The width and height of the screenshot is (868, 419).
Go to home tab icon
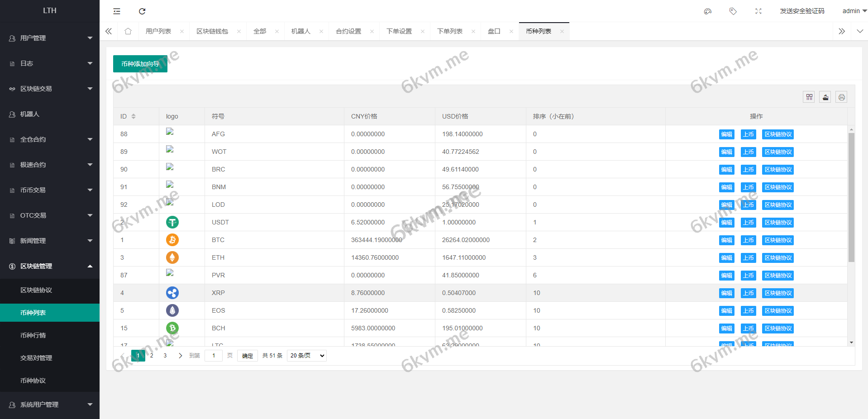coord(128,31)
